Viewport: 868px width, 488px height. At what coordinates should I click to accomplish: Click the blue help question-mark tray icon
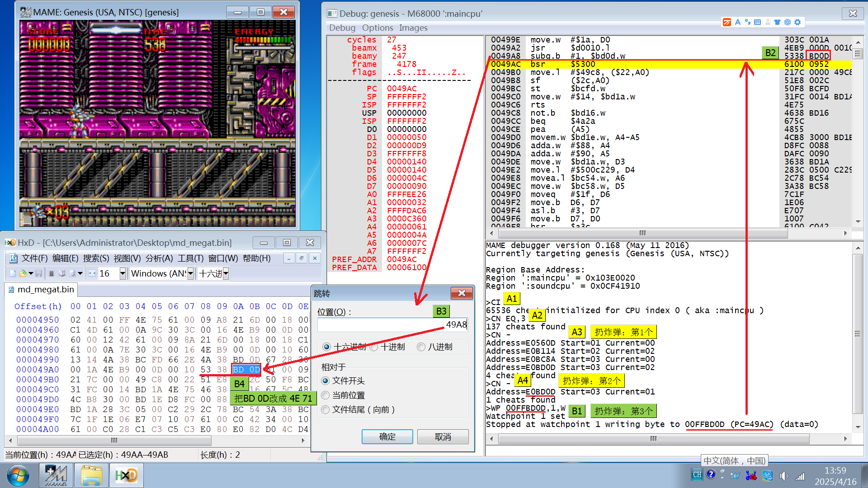coord(711,474)
